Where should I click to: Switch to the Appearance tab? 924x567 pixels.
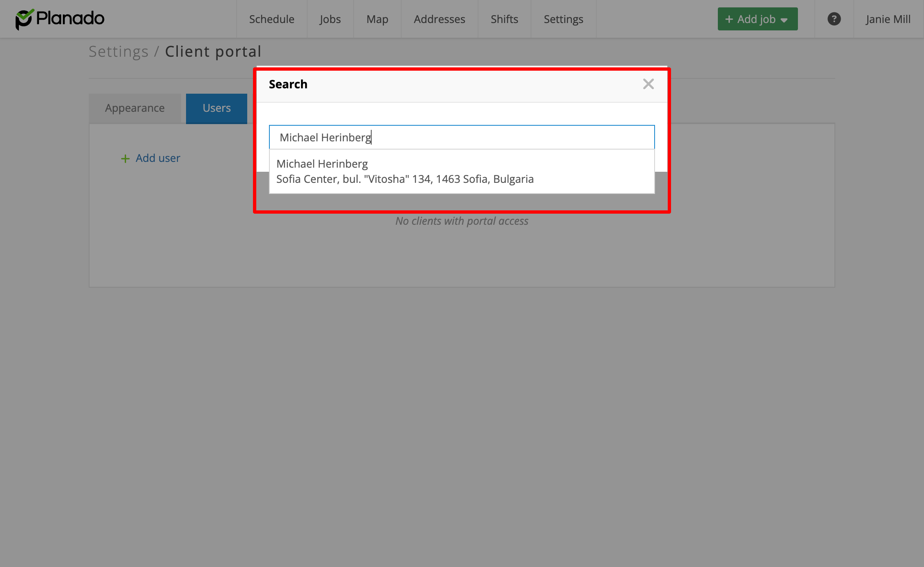(x=135, y=108)
